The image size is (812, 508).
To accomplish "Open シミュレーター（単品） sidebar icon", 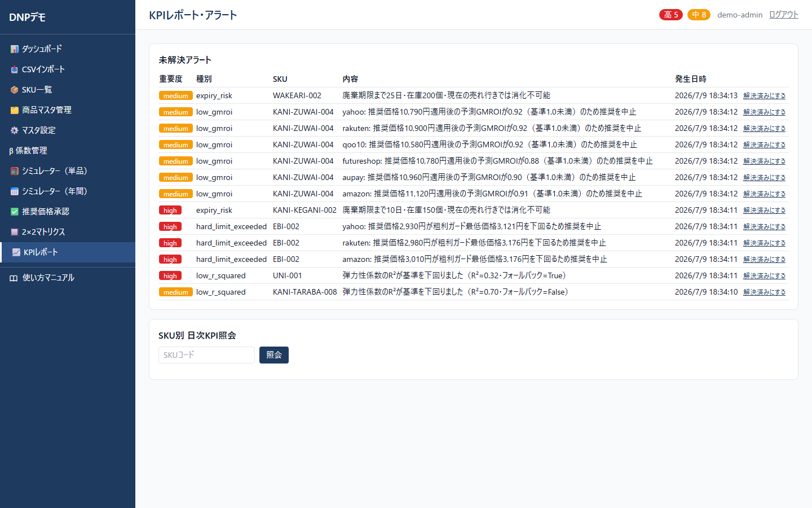I will click(x=15, y=171).
